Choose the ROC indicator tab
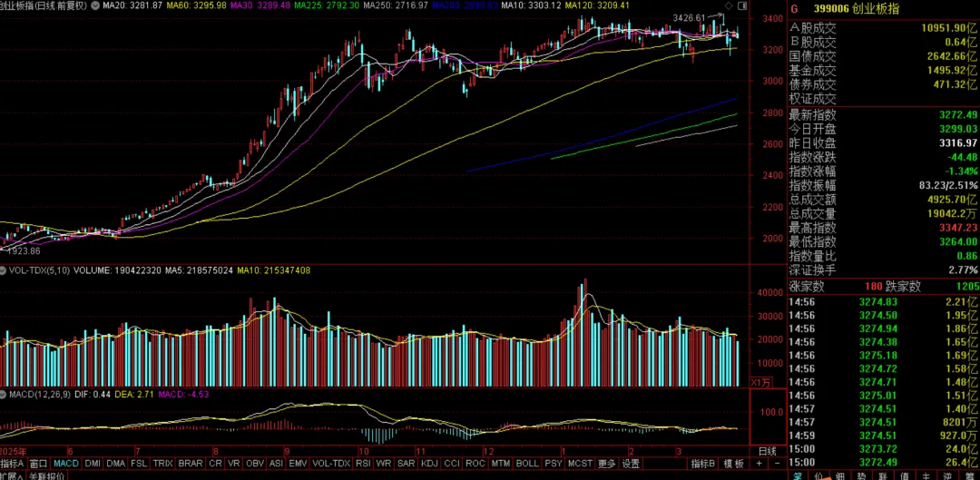 click(475, 463)
